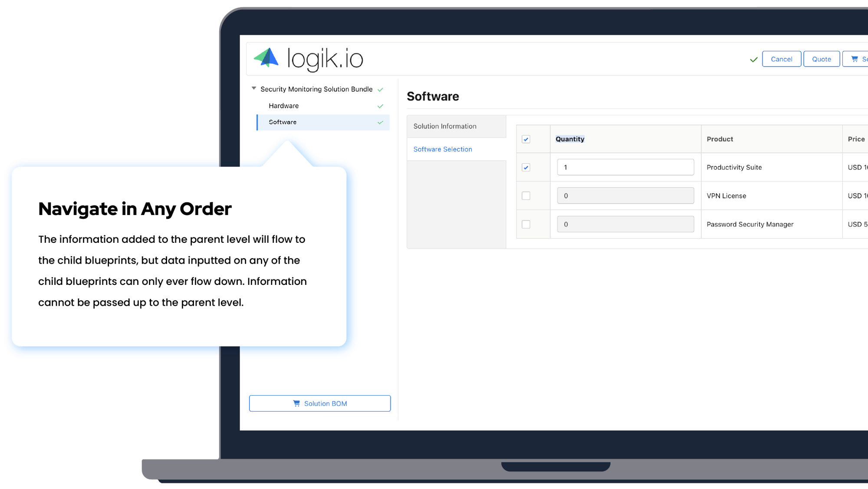Collapse the Security Monitoring Solution Bundle tree
Image resolution: width=868 pixels, height=489 pixels.
tap(254, 89)
